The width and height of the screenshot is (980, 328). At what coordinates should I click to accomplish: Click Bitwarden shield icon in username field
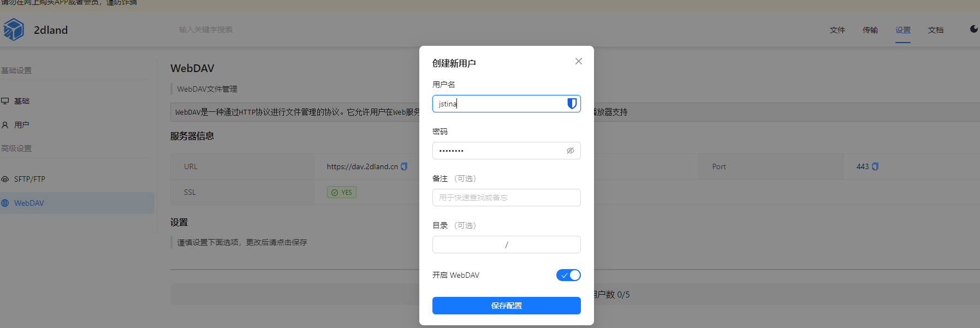[572, 104]
